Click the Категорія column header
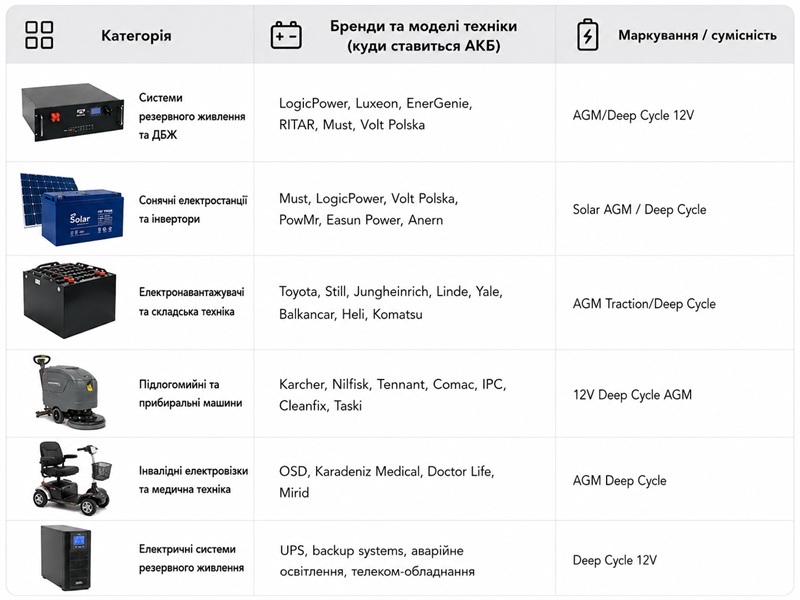Image resolution: width=800 pixels, height=600 pixels. pyautogui.click(x=136, y=36)
